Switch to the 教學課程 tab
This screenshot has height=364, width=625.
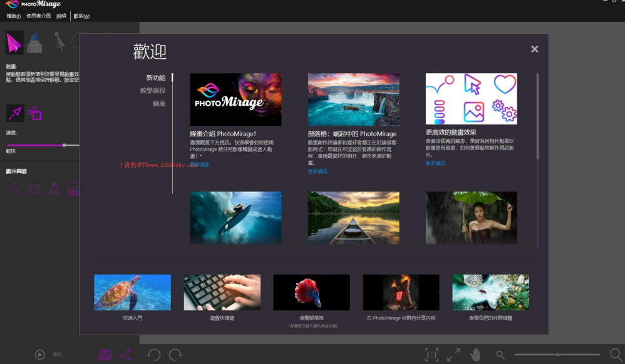152,91
